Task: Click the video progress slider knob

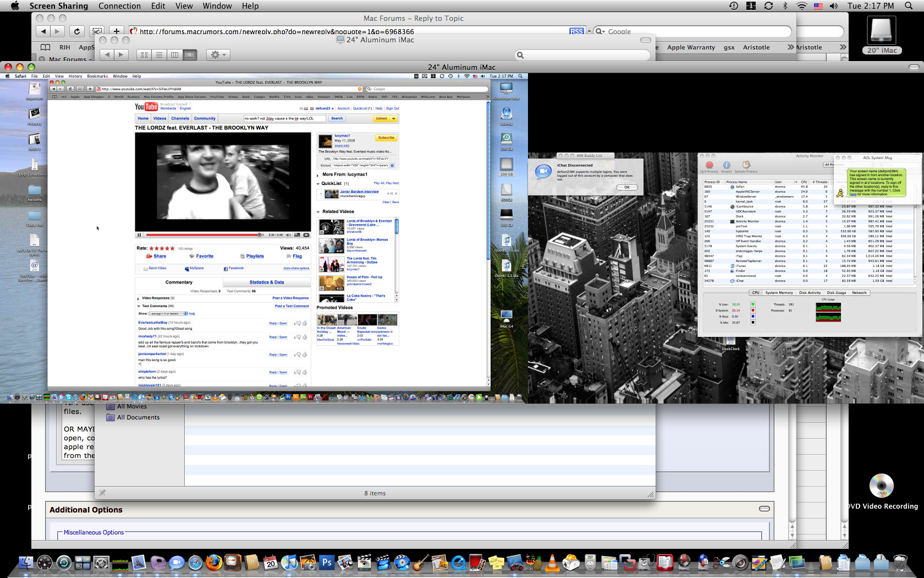Action: (259, 235)
